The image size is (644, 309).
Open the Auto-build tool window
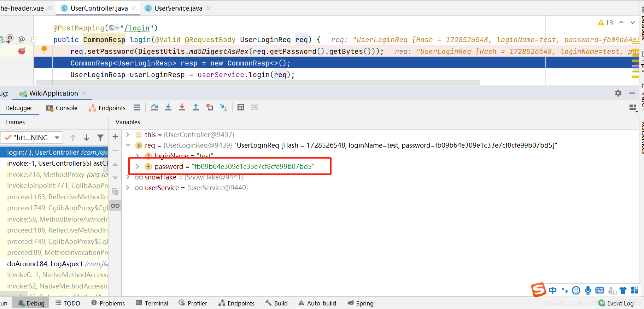pos(317,303)
